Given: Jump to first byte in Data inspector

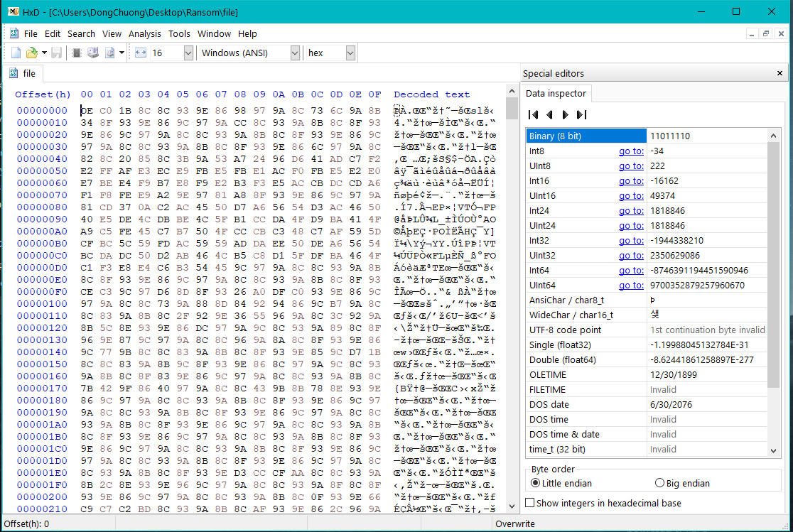Looking at the screenshot, I should [x=533, y=115].
